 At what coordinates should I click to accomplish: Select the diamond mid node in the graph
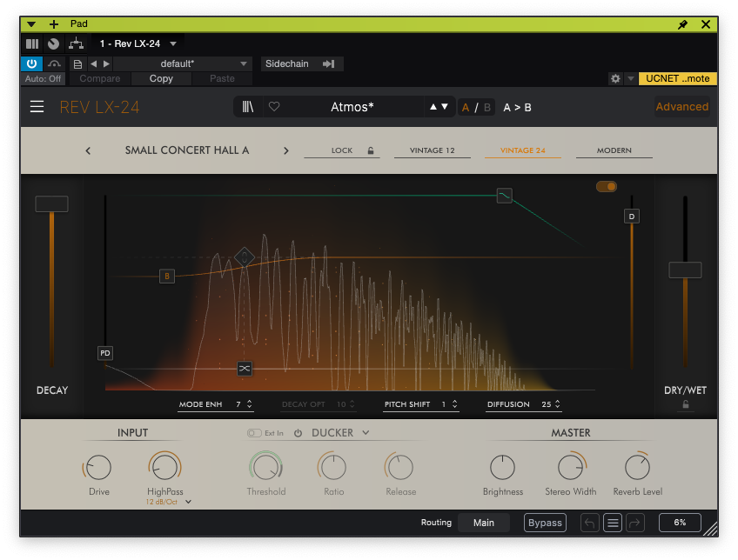245,257
